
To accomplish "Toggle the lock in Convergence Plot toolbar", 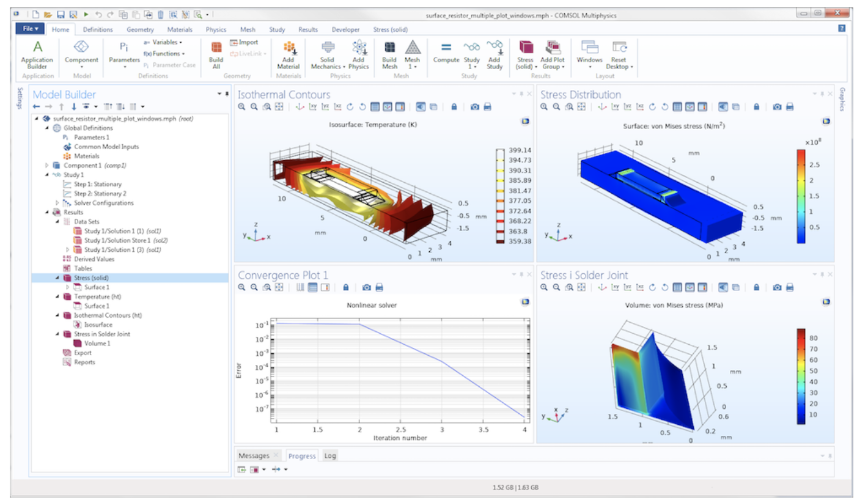I will point(345,287).
